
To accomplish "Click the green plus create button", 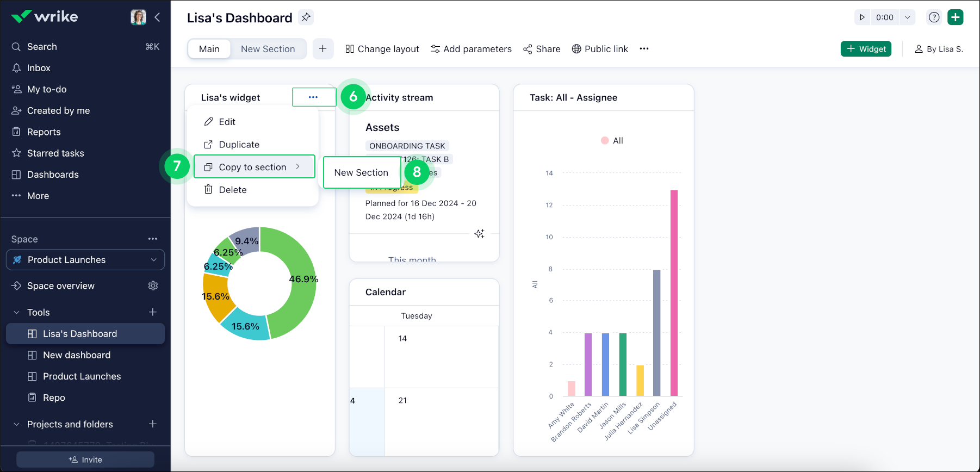I will pos(955,17).
